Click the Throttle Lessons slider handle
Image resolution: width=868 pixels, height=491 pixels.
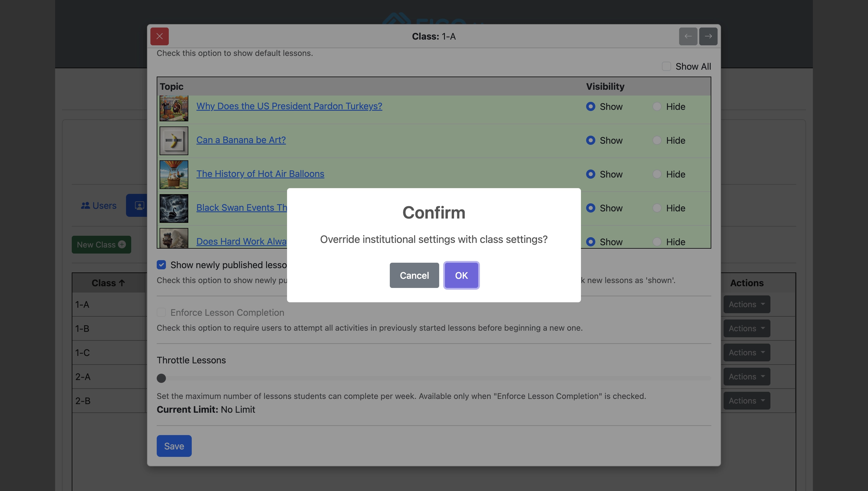(161, 378)
